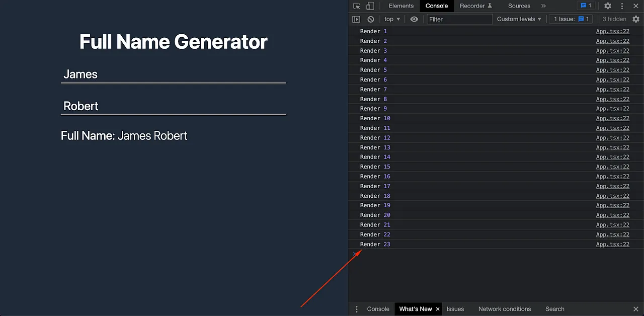Open the Custom levels dropdown
Screen dimensions: 644x316
point(519,19)
